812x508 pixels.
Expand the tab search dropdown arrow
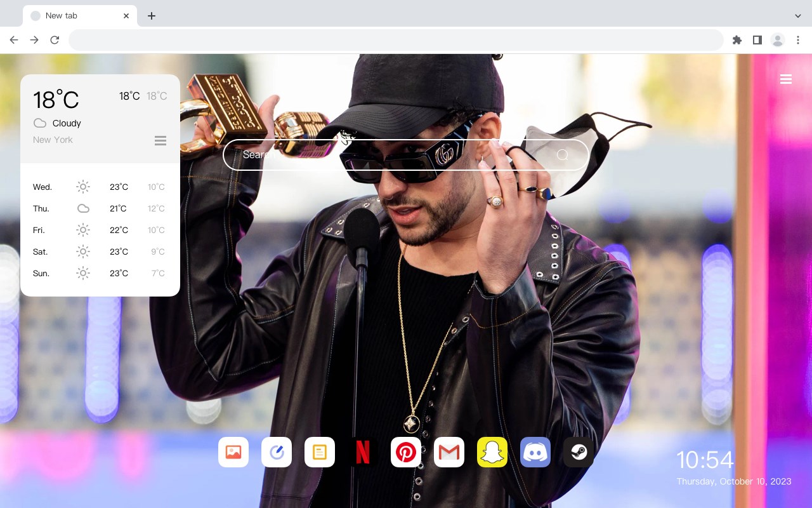tap(798, 16)
